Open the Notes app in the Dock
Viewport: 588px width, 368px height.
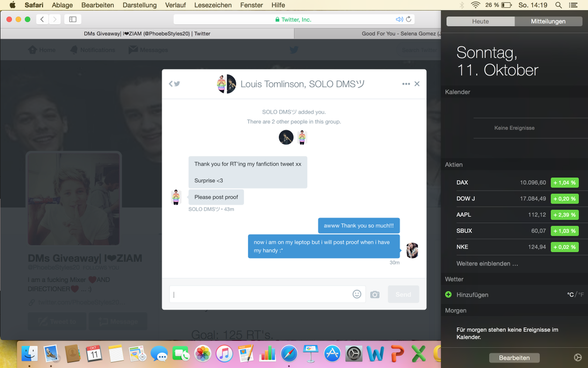pyautogui.click(x=116, y=354)
